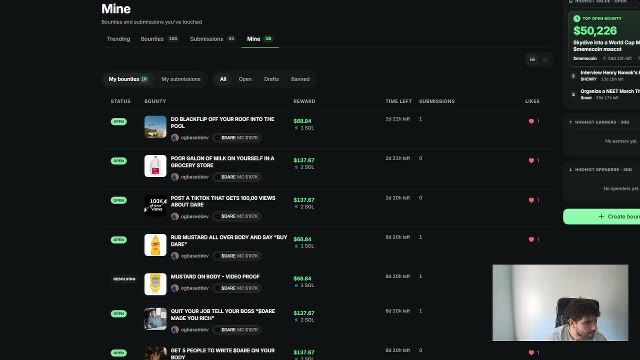Screen dimensions: 640x360
Task: Click the SUBMISSIONS column header
Action: coord(437,101)
